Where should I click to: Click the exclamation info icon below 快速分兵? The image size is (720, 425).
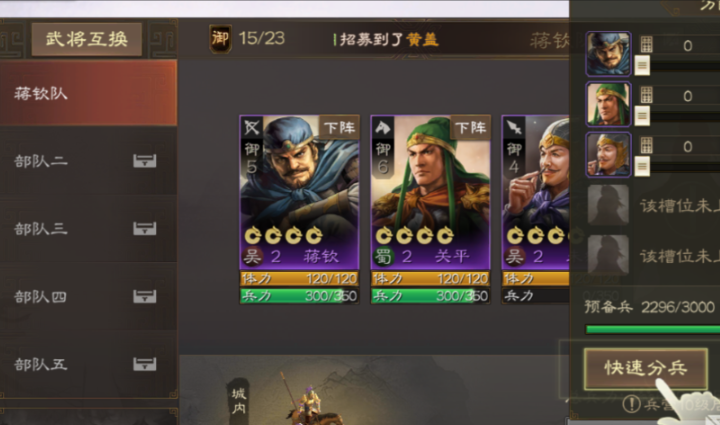pyautogui.click(x=631, y=404)
